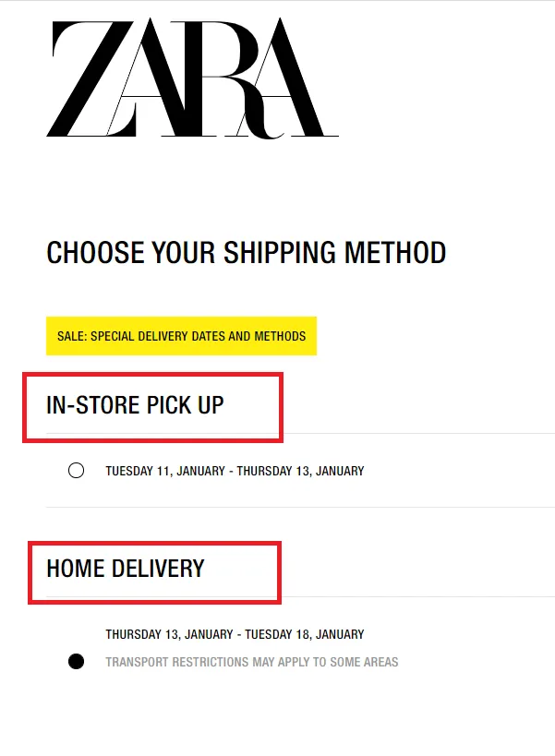Screen dimensions: 555x756
Task: Click the transport restrictions notice
Action: pyautogui.click(x=251, y=662)
